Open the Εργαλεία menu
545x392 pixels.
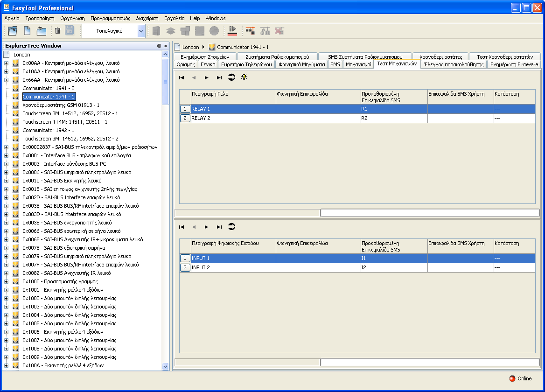tap(174, 18)
